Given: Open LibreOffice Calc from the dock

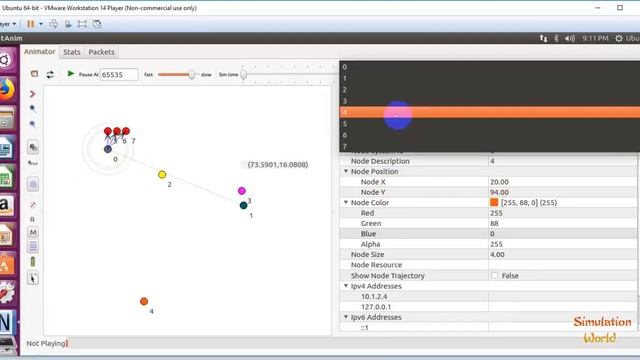Looking at the screenshot, I should coord(7,177).
